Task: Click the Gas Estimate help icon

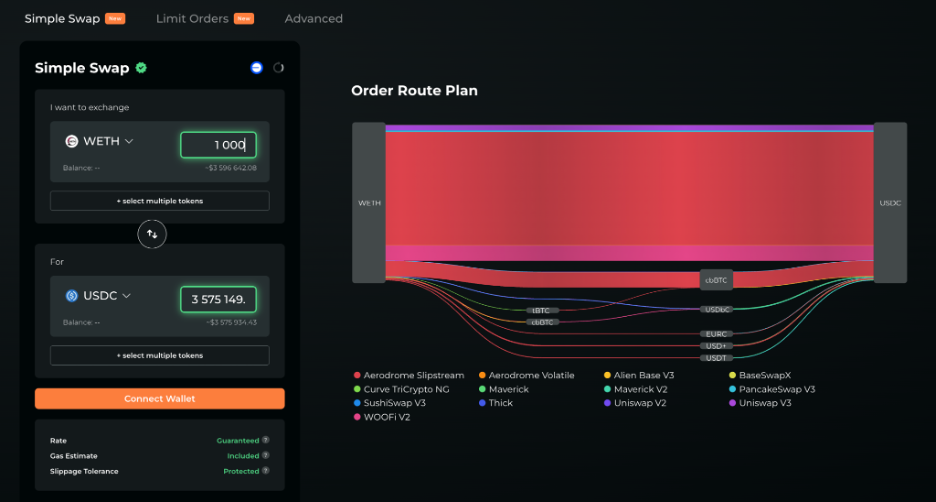Action: [x=266, y=455]
